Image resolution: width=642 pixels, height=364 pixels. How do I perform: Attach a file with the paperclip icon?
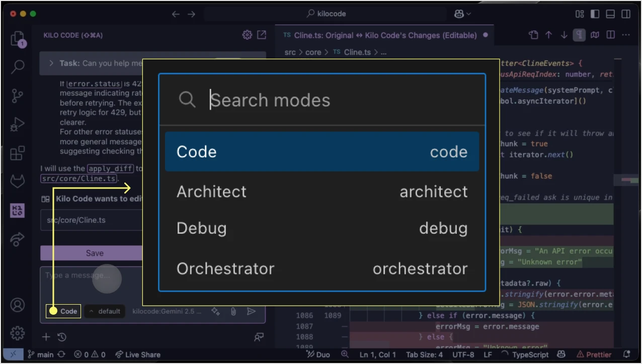(233, 311)
